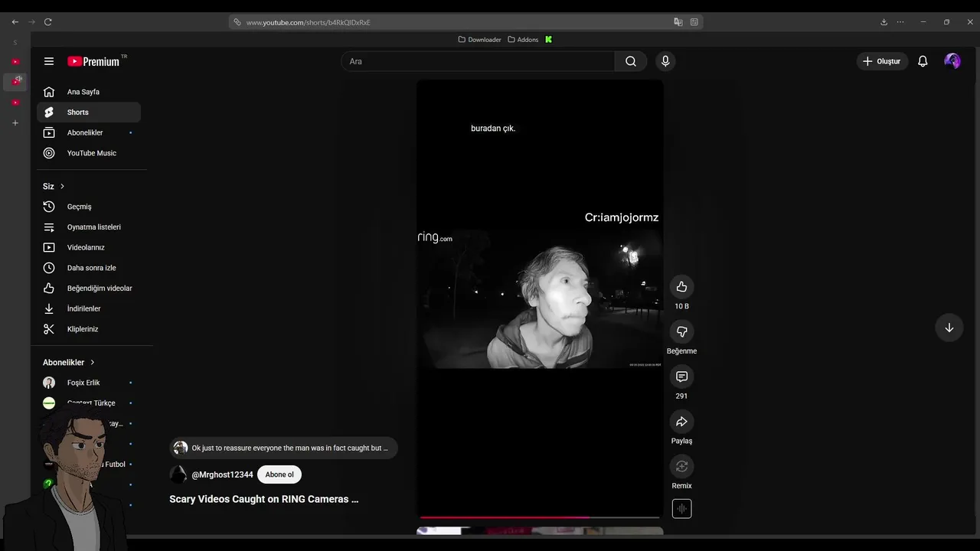Open Beğendiğim videolar
Viewport: 980px width, 551px height.
89,289
